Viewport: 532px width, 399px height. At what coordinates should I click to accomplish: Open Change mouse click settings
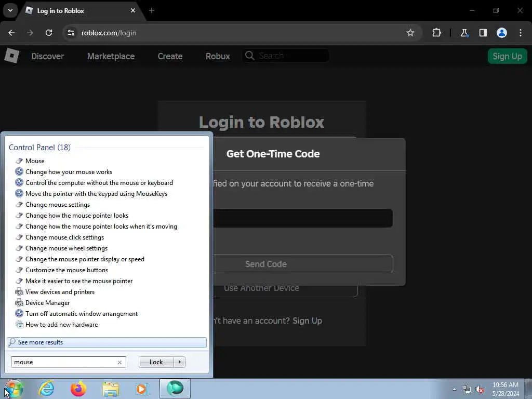click(65, 237)
